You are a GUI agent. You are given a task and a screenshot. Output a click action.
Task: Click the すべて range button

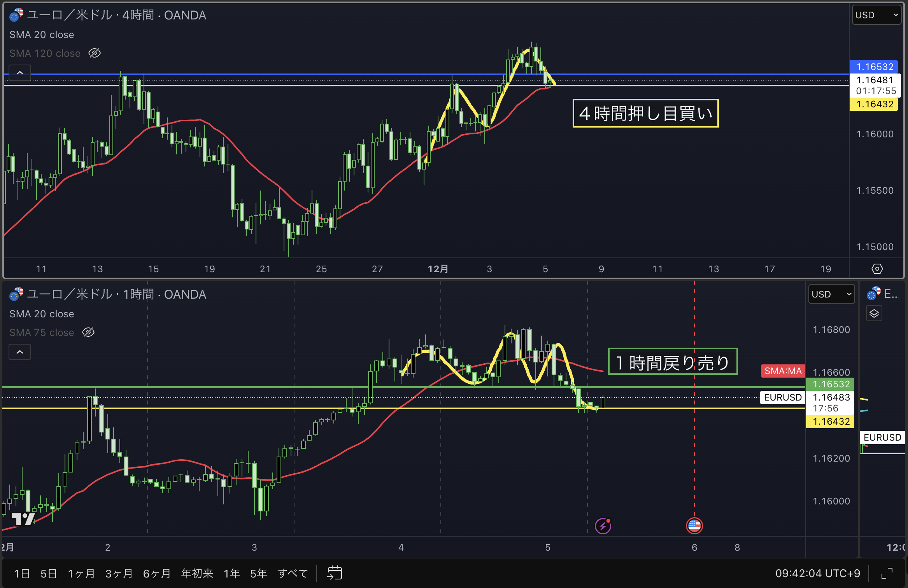pos(293,573)
